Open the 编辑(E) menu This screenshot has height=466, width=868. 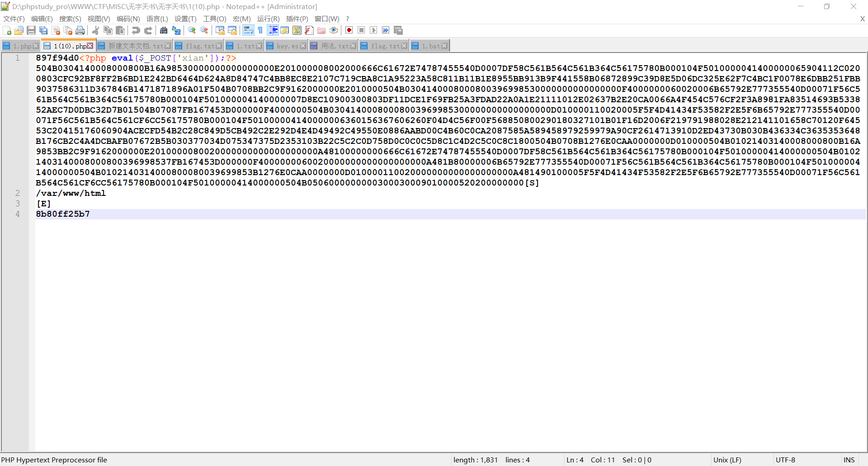pyautogui.click(x=42, y=19)
